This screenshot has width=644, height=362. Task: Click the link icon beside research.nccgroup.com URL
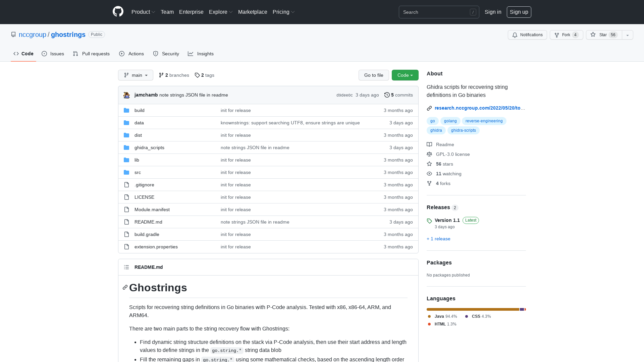click(x=429, y=108)
